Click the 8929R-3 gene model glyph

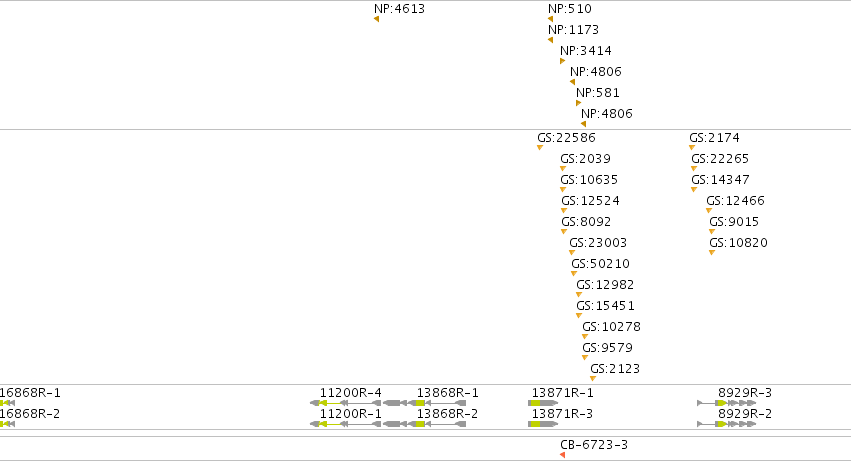click(727, 403)
